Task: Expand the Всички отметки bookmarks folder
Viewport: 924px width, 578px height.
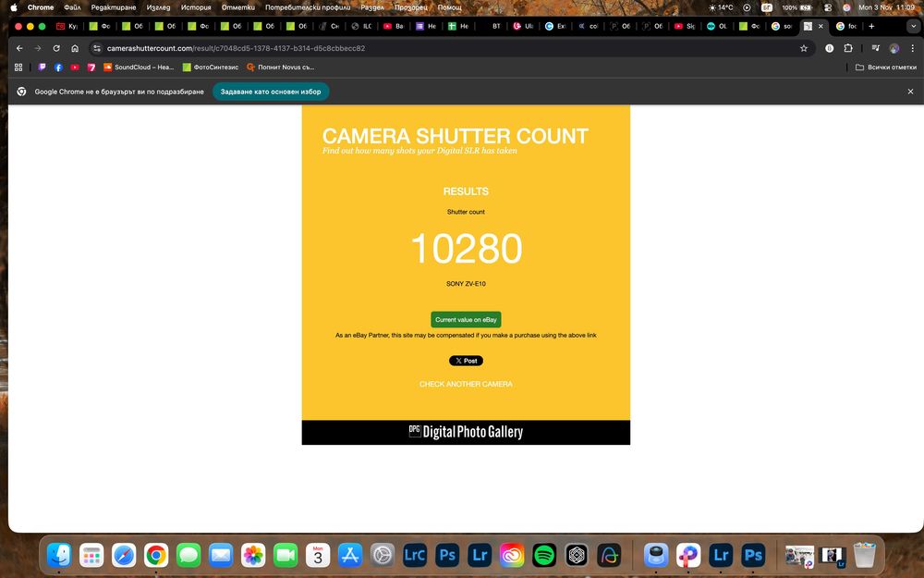Action: pos(886,68)
